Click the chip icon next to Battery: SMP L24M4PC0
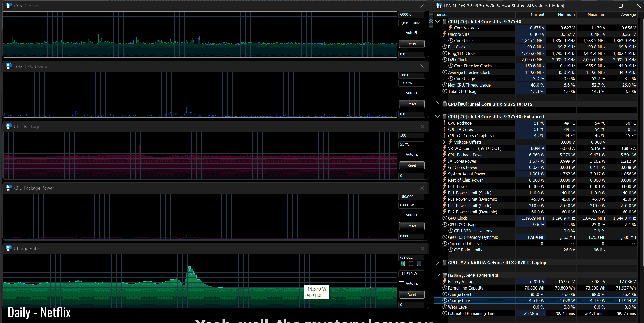The height and width of the screenshot is (323, 644). [444, 275]
